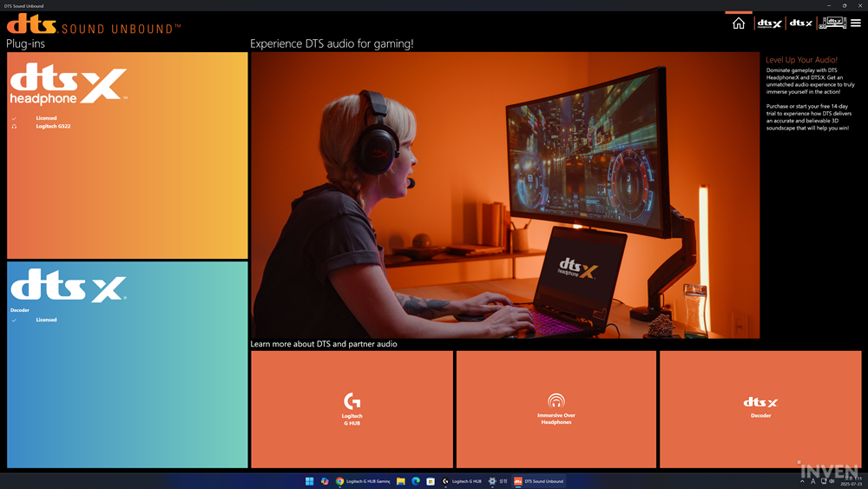The height and width of the screenshot is (489, 868).
Task: Open Microsoft Store from the taskbar
Action: (431, 481)
